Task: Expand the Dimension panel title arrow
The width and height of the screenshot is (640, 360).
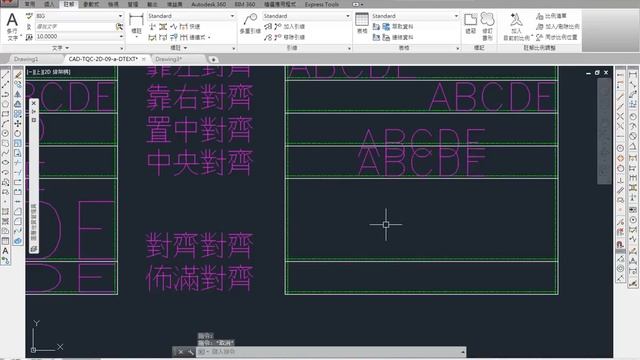Action: [186, 48]
